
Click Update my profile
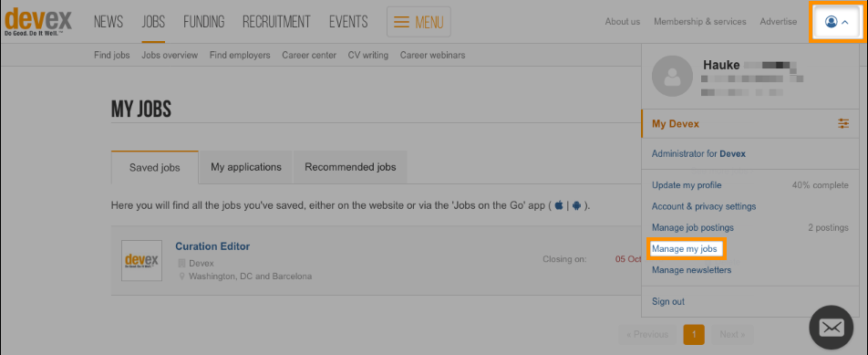tap(687, 185)
